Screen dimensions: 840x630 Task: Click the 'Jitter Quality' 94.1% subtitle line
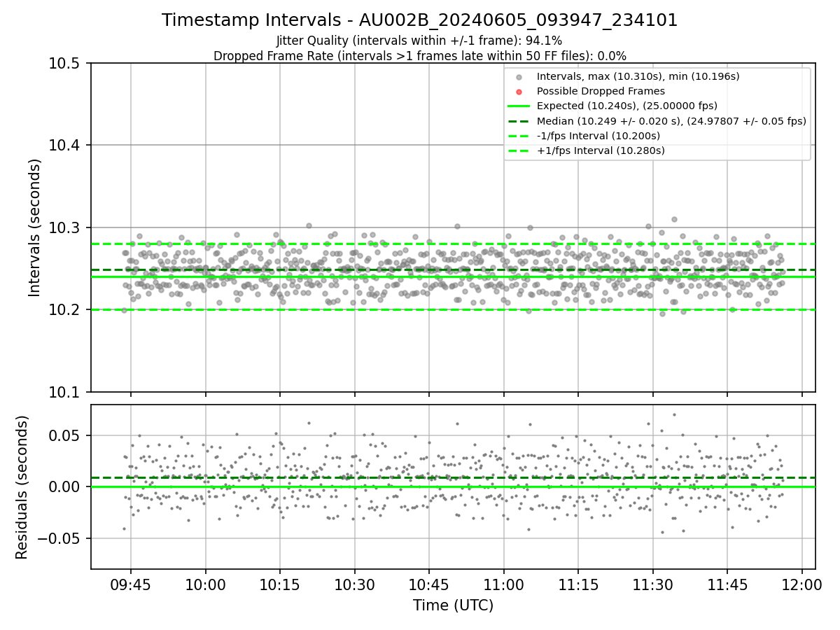420,41
